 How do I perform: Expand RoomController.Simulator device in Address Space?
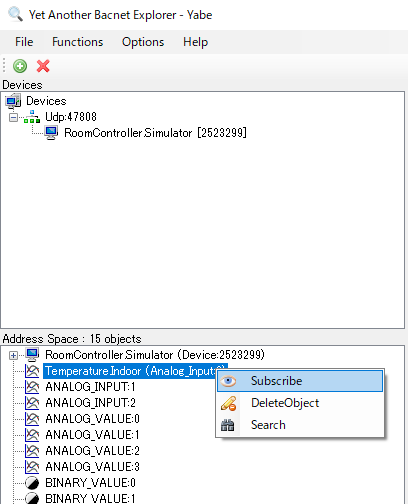(13, 356)
